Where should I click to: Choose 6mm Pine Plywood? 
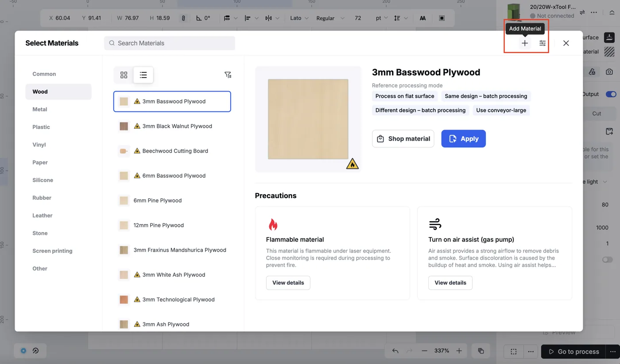pos(172,200)
